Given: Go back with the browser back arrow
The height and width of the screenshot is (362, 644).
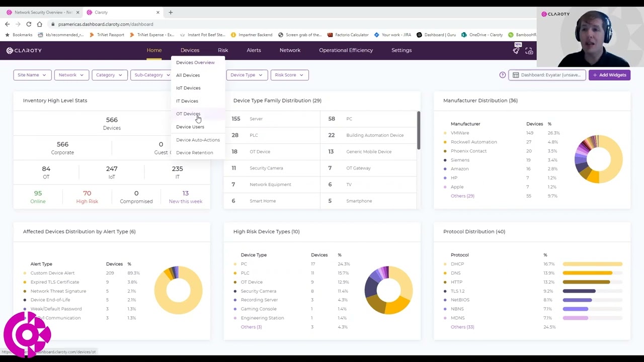Looking at the screenshot, I should (x=7, y=24).
